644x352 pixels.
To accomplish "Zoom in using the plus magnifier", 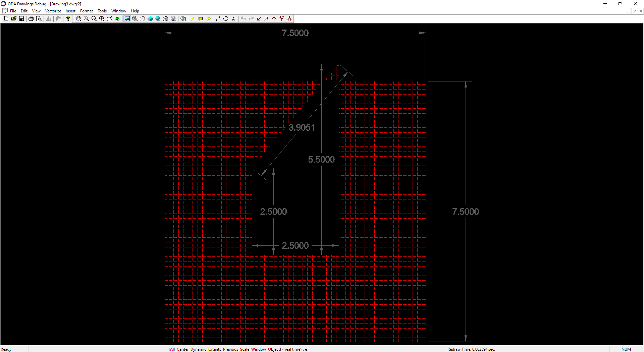I will [x=86, y=19].
